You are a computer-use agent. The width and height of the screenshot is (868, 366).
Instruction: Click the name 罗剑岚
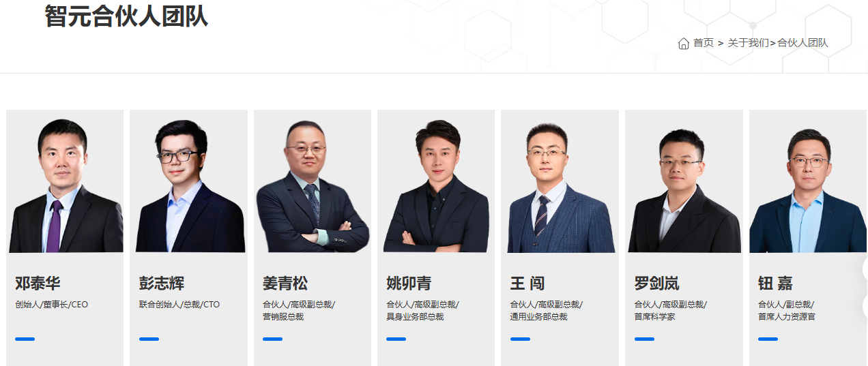(656, 283)
